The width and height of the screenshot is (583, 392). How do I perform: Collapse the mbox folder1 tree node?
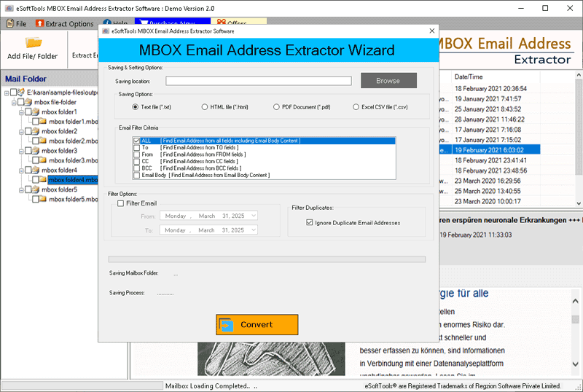pos(22,112)
